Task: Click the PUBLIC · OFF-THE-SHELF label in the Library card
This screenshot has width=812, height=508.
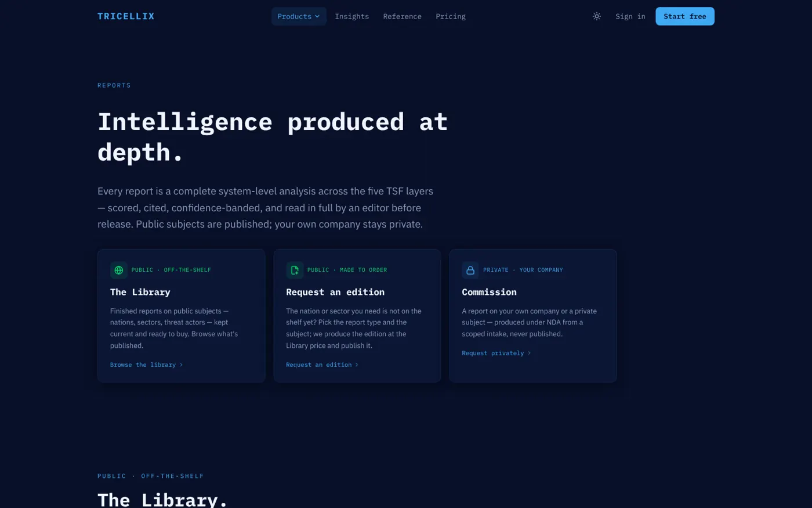Action: click(171, 270)
